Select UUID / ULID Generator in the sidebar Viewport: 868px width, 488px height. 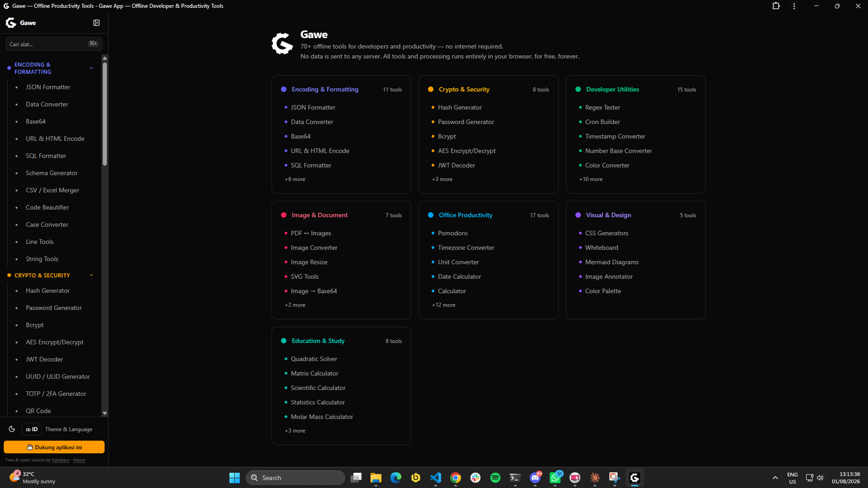coord(58,376)
